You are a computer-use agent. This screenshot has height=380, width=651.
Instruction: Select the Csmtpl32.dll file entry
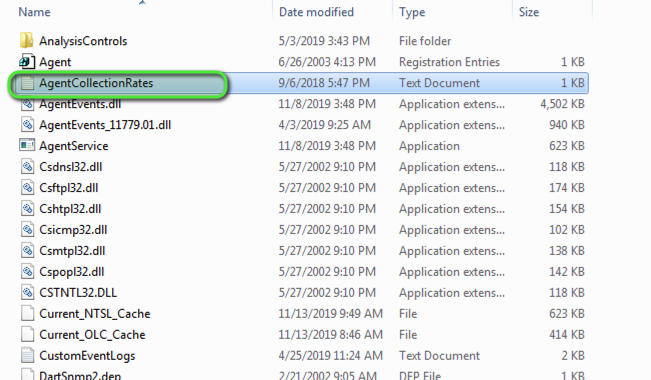click(x=72, y=250)
